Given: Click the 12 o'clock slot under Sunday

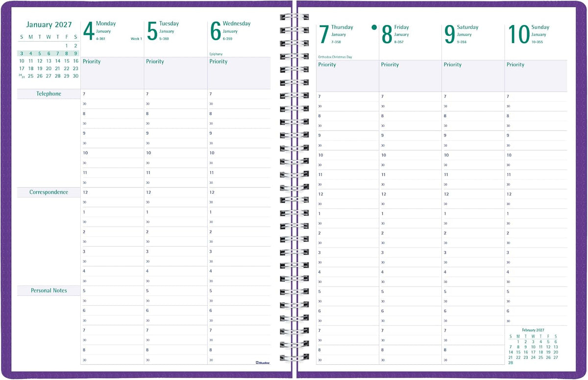Looking at the screenshot, I should pyautogui.click(x=536, y=194).
